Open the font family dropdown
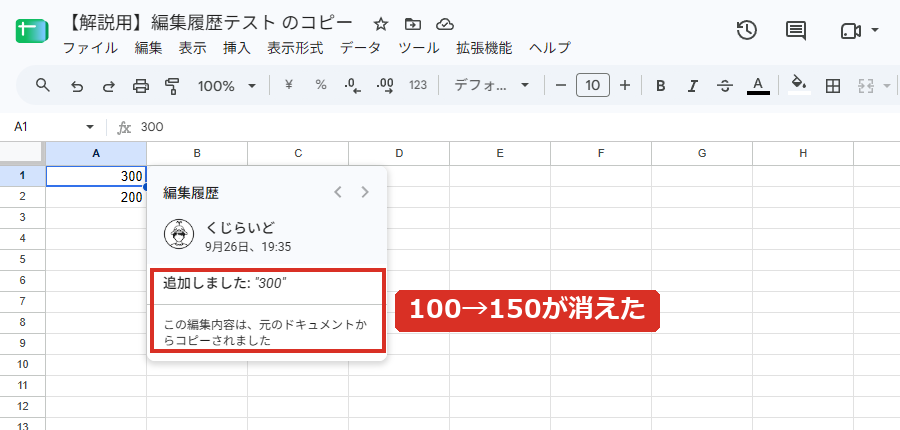This screenshot has width=900, height=430. pyautogui.click(x=491, y=86)
